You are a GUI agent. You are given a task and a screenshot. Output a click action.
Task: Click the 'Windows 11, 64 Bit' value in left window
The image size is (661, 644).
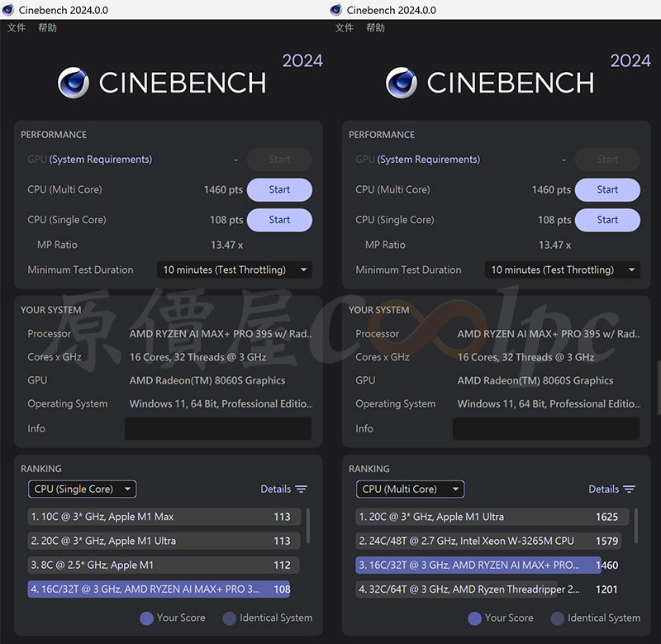pyautogui.click(x=221, y=404)
